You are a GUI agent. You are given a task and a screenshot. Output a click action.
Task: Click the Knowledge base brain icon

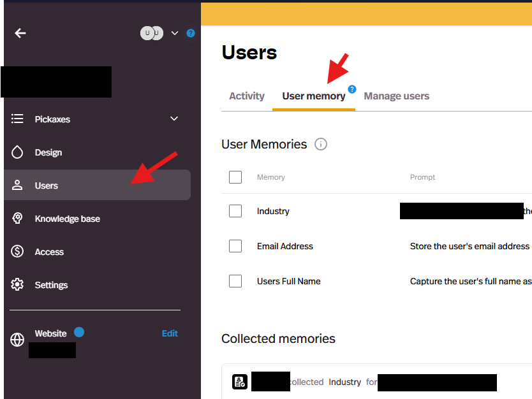coord(17,219)
